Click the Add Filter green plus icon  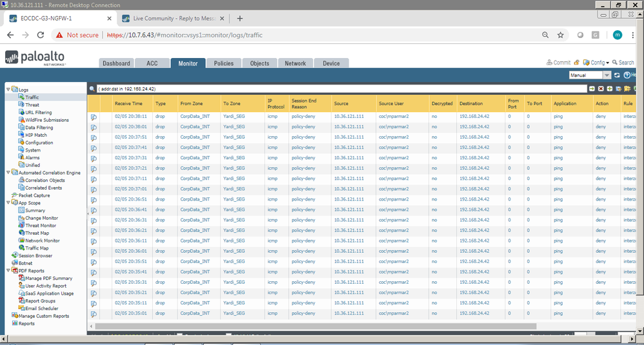coord(610,88)
